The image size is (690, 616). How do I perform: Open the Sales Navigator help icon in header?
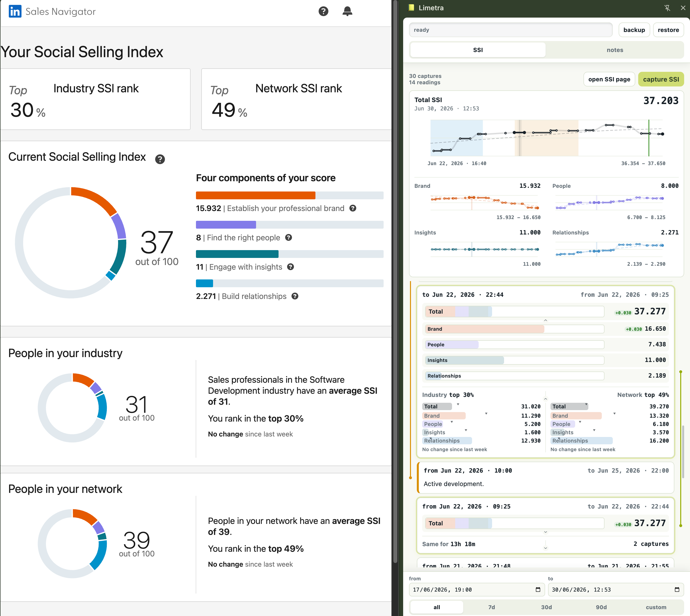pos(323,11)
